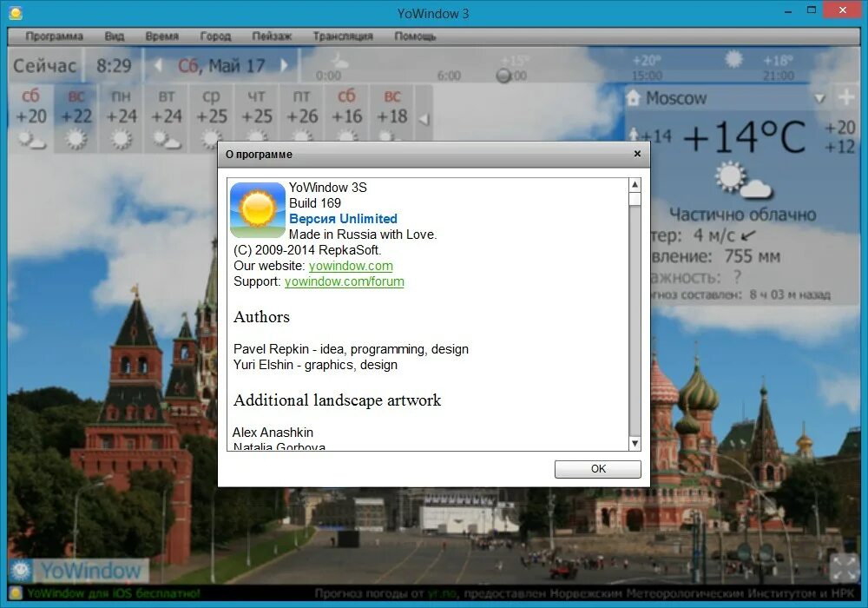Image resolution: width=868 pixels, height=608 pixels.
Task: Go to previous day with left arrow
Action: (158, 66)
